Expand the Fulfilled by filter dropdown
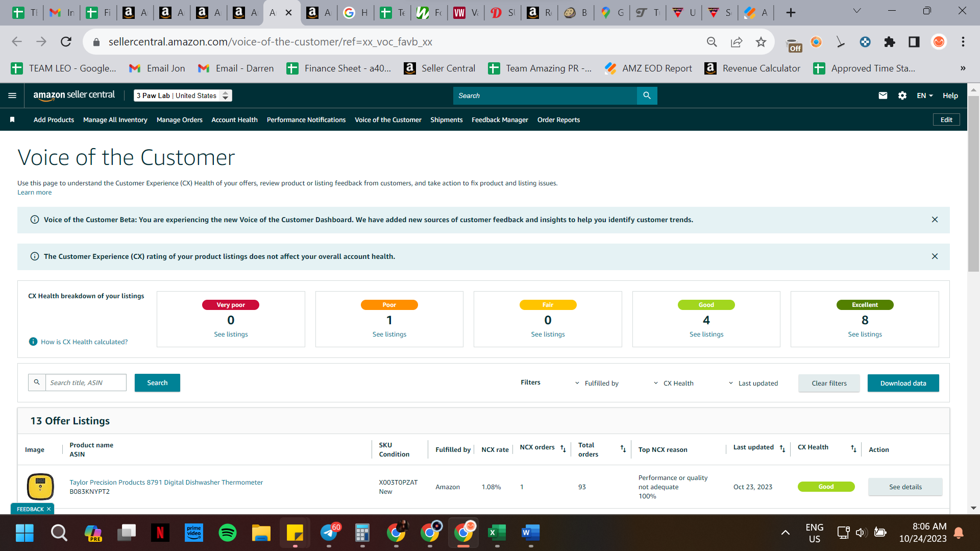 (x=596, y=383)
